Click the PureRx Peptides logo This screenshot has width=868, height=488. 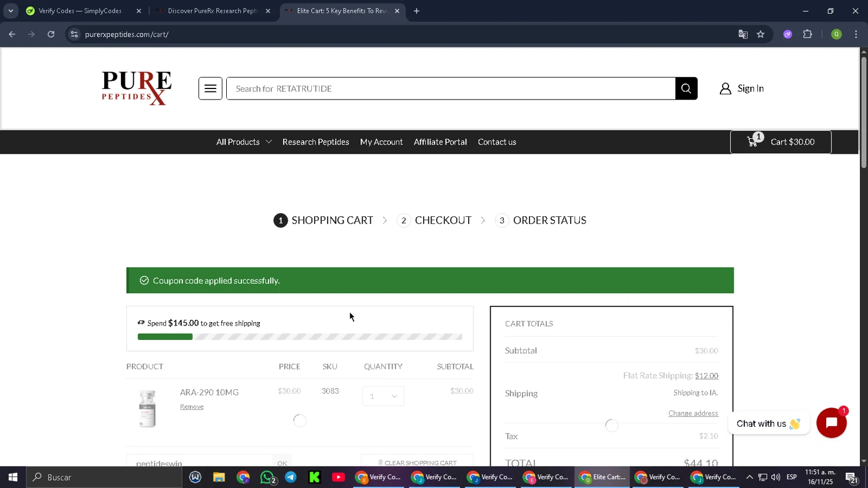click(137, 88)
